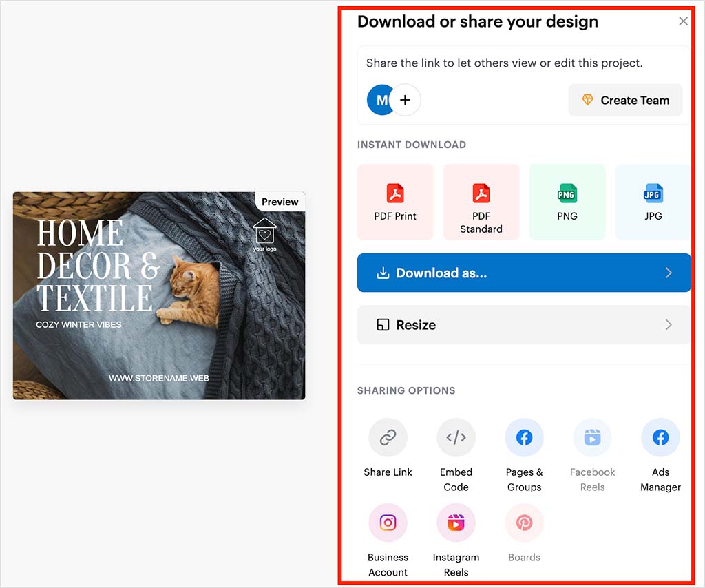Close the Download or share dialog
This screenshot has height=588, width=705.
pos(683,21)
